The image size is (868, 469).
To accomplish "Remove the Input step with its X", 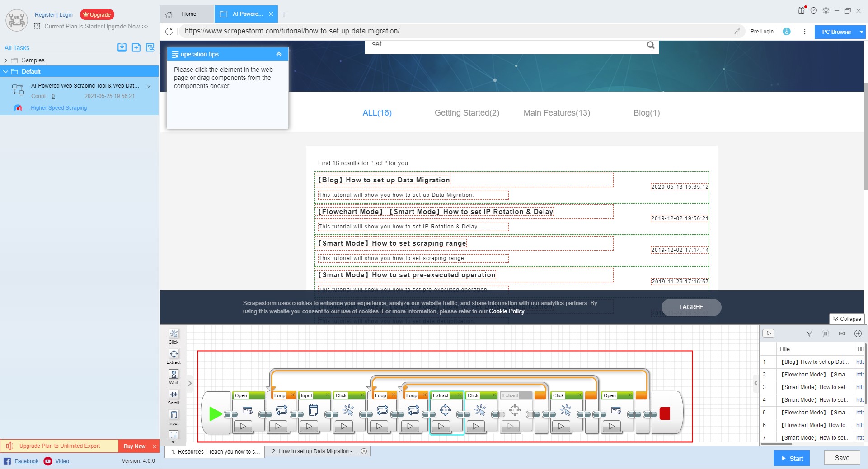I will pyautogui.click(x=328, y=395).
